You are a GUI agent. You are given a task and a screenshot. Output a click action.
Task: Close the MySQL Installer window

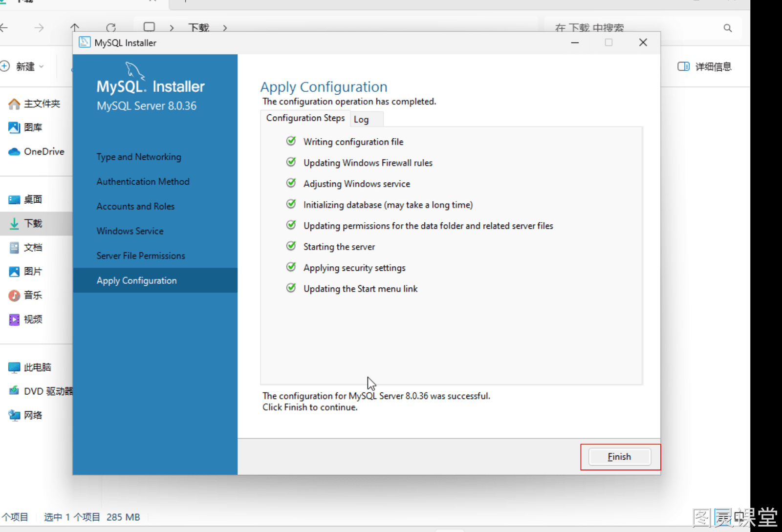point(643,43)
